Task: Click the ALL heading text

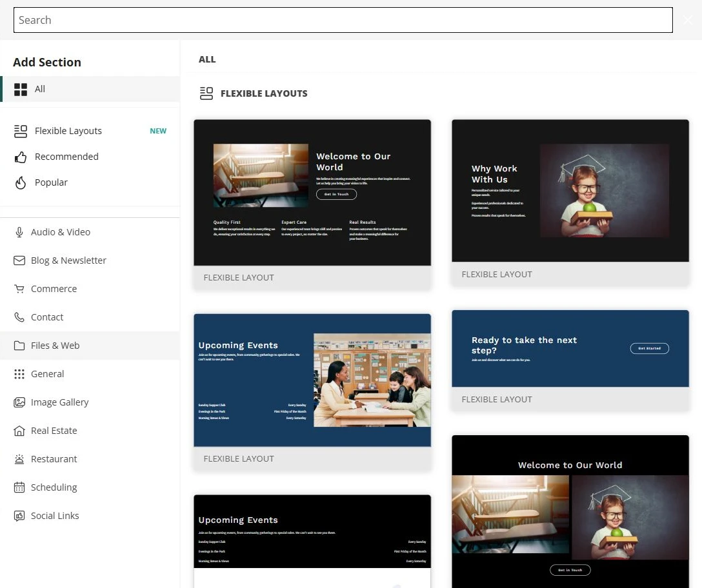Action: (207, 59)
